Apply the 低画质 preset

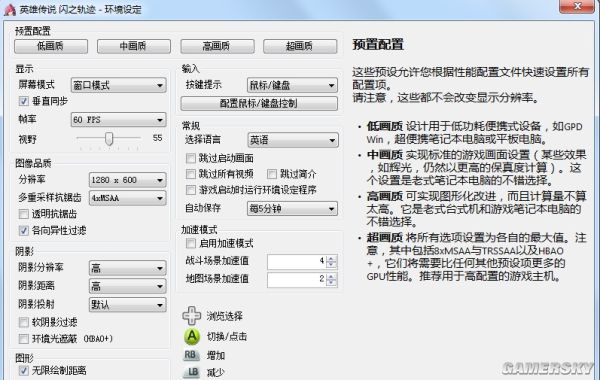coord(51,46)
